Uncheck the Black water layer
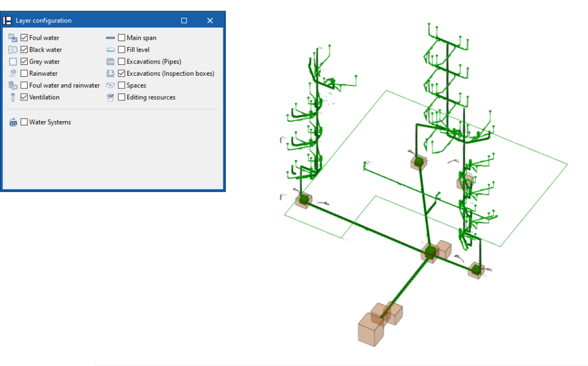Viewport: 588px width, 366px height. click(23, 49)
